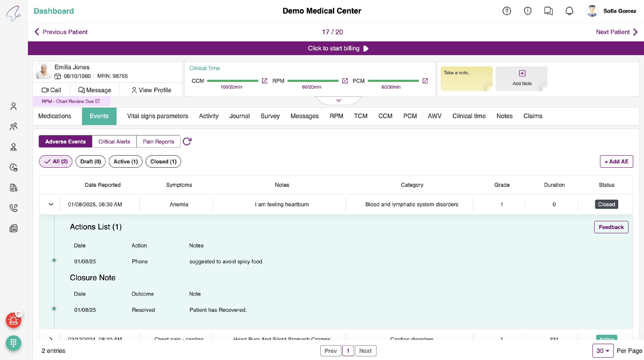Switch to the Vital signs parameters tab
The image size is (644, 360).
tap(158, 116)
